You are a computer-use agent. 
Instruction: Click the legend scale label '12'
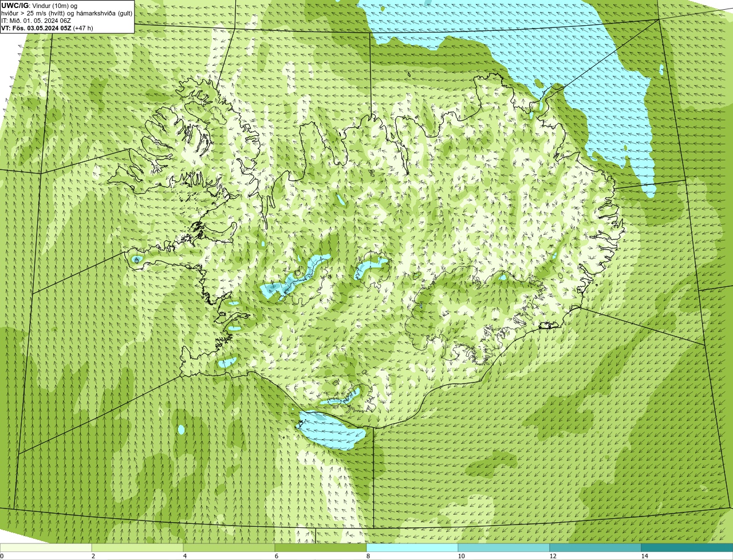[x=553, y=556]
